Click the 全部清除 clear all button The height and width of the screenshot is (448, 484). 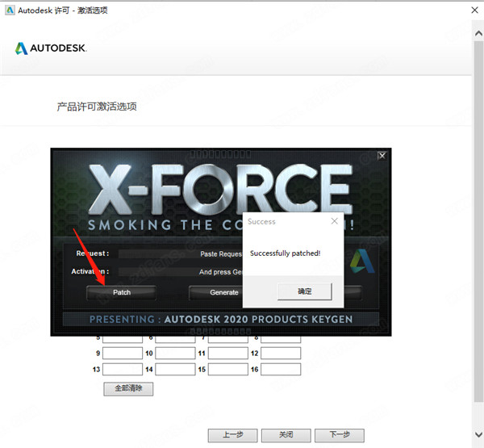tap(128, 389)
